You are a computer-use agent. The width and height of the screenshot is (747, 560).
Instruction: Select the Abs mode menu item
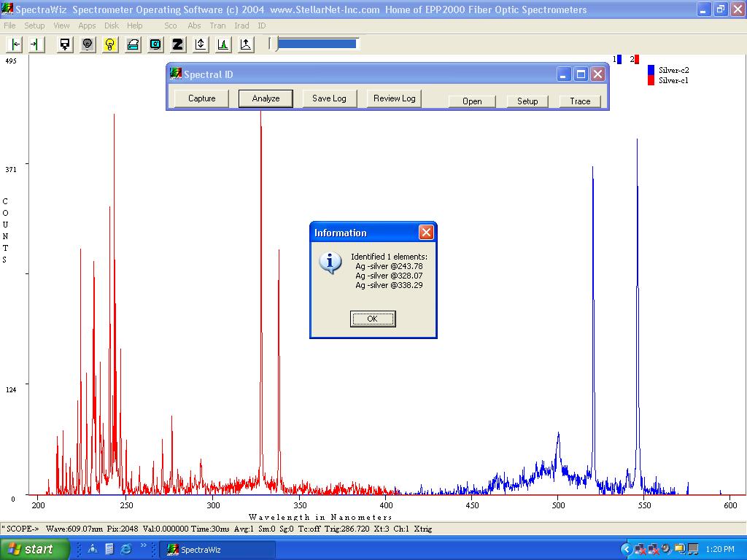(x=194, y=26)
